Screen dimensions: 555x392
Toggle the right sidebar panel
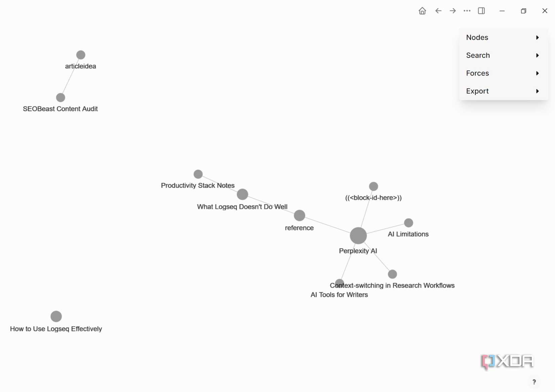pos(481,11)
